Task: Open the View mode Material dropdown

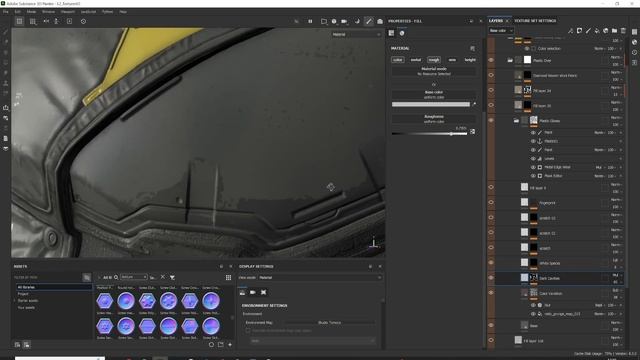Action: 320,278
